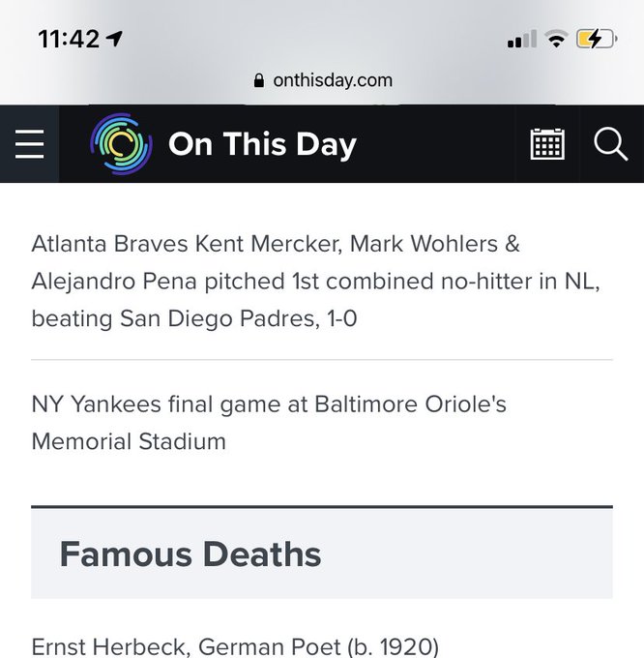
Task: Tap the location arrow beside the time
Action: [x=114, y=39]
